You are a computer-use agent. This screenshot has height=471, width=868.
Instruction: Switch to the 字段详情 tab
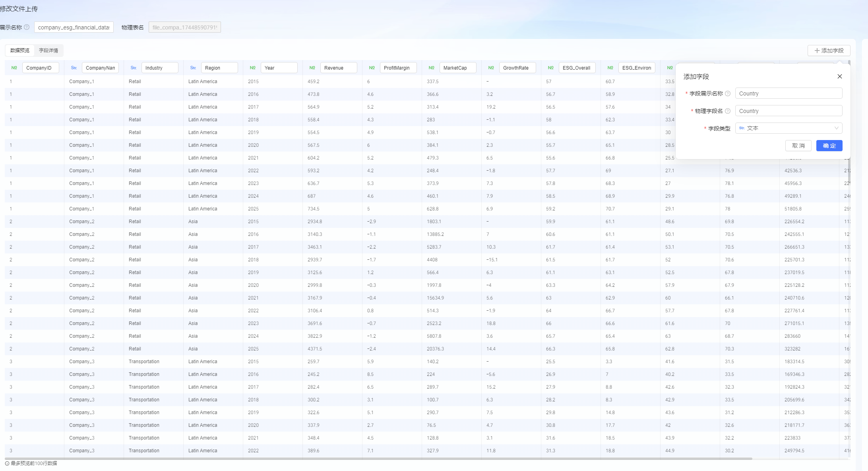point(48,51)
